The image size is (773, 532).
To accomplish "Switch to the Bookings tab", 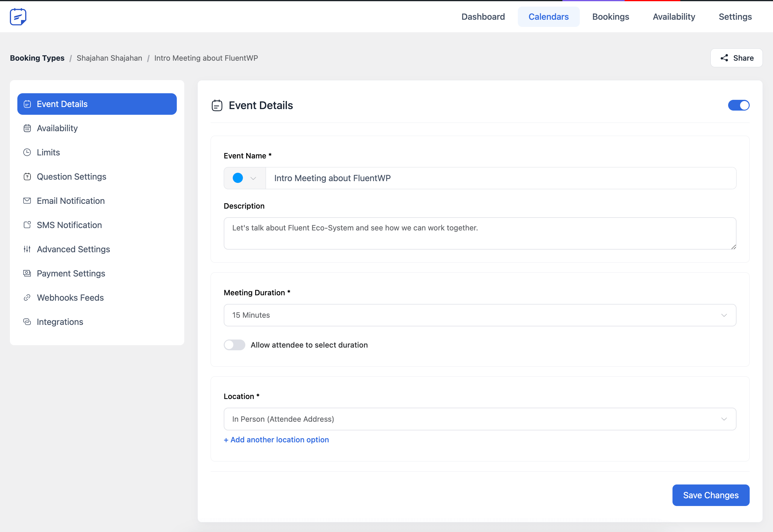I will (610, 17).
